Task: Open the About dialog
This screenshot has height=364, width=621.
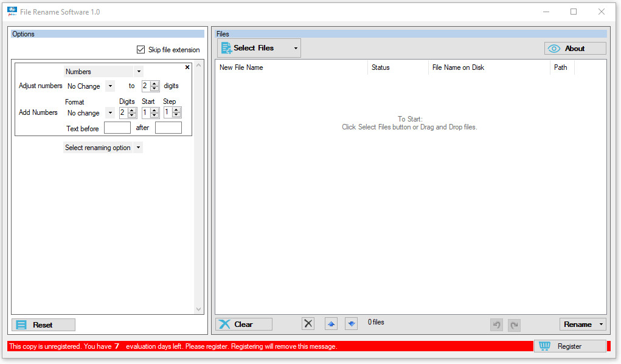Action: 575,48
